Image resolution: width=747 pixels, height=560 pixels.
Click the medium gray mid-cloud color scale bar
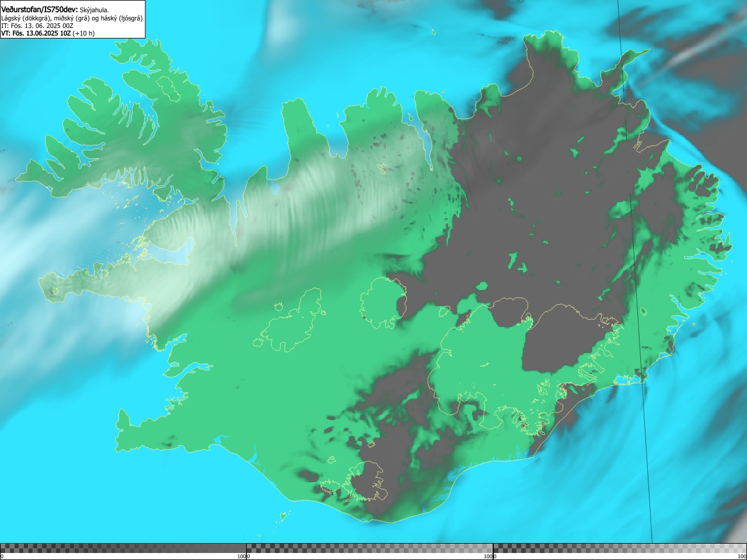369,548
